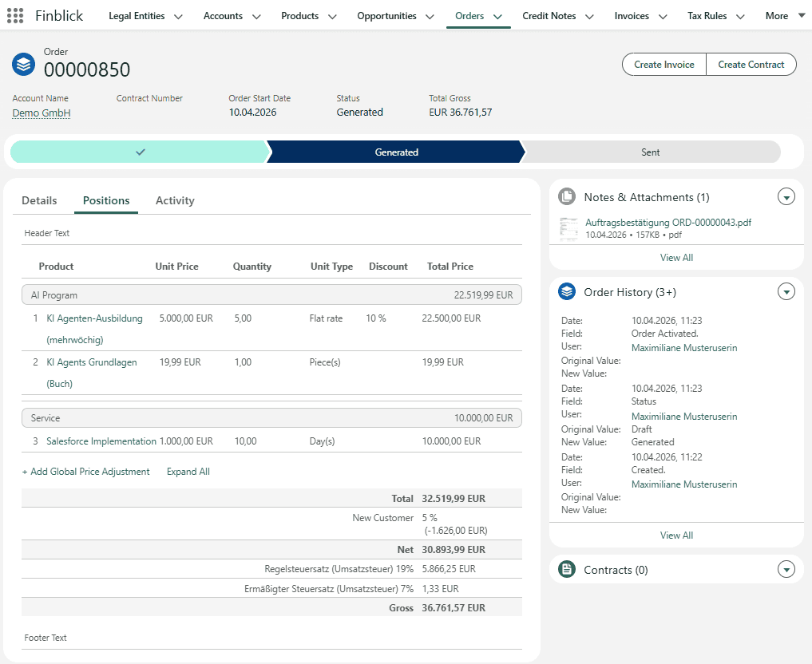Open the Demo GmbH account link
The height and width of the screenshot is (664, 812).
coord(42,113)
